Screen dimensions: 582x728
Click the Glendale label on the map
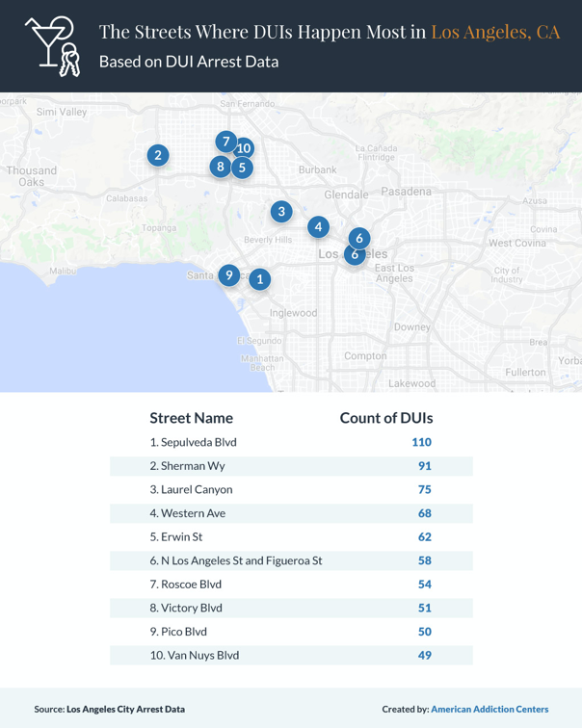point(347,195)
